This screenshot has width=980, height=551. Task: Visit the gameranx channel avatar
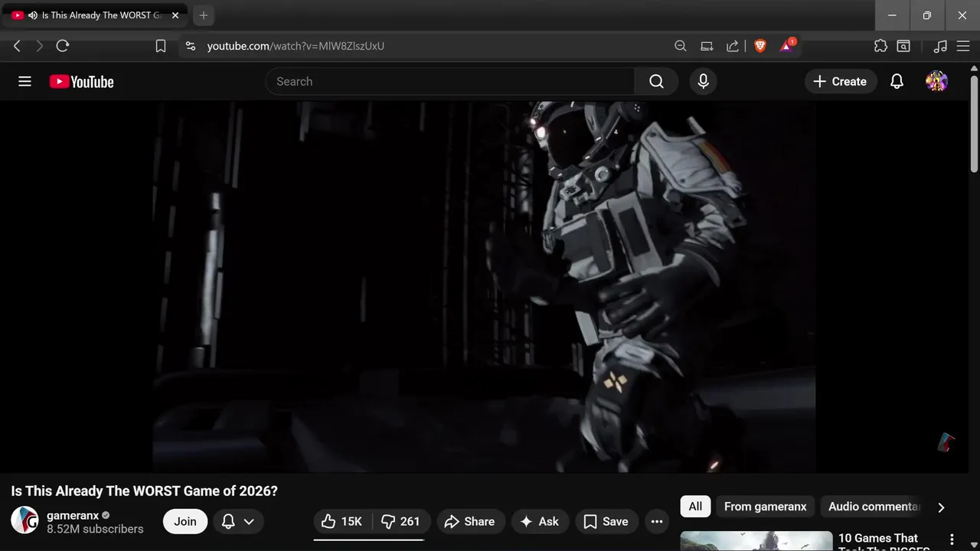(x=24, y=520)
